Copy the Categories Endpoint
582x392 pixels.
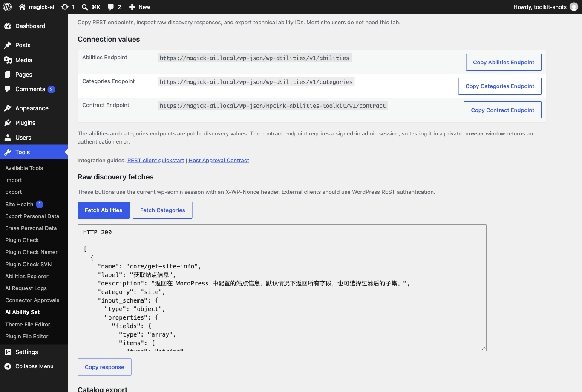pyautogui.click(x=500, y=86)
